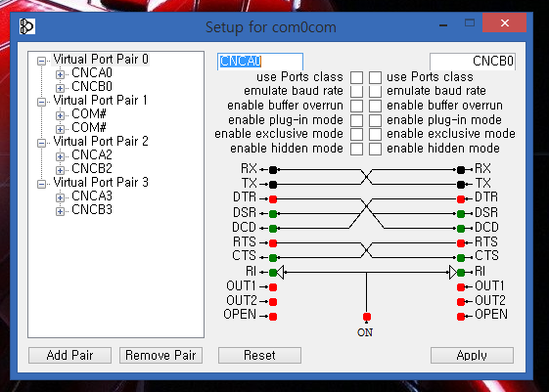The height and width of the screenshot is (392, 549).
Task: Click the left RI green pin
Action: 273,272
